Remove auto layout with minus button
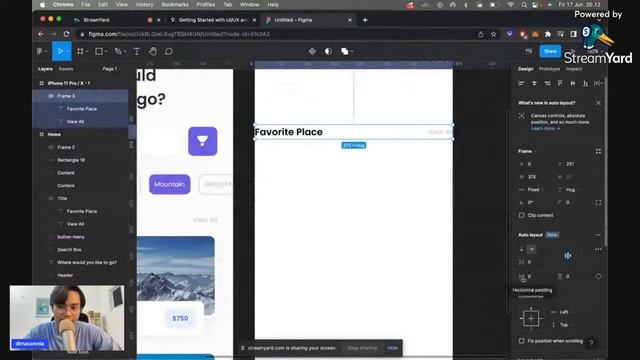This screenshot has height=360, width=640. pos(598,235)
